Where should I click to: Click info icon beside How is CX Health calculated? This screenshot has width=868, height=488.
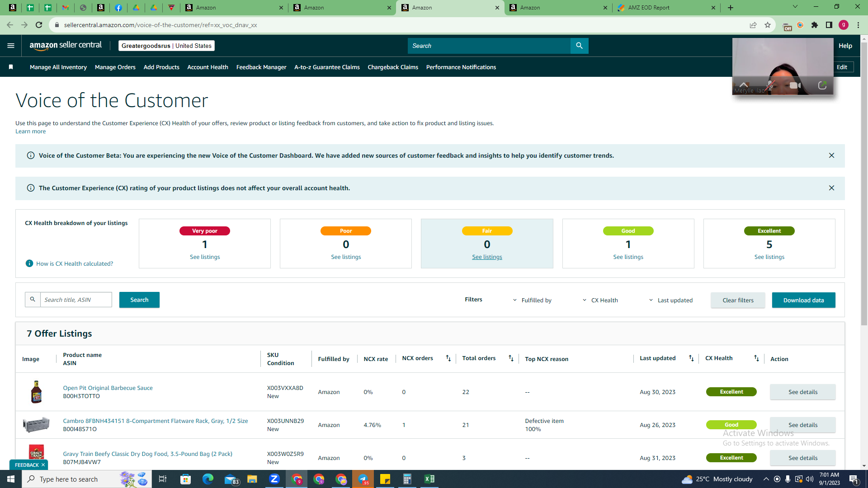pos(29,263)
